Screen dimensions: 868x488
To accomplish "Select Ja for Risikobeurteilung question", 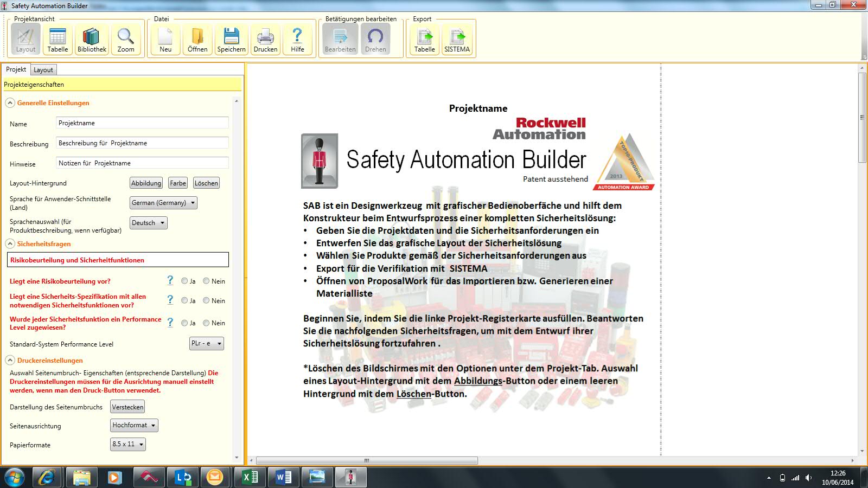I will tap(184, 281).
